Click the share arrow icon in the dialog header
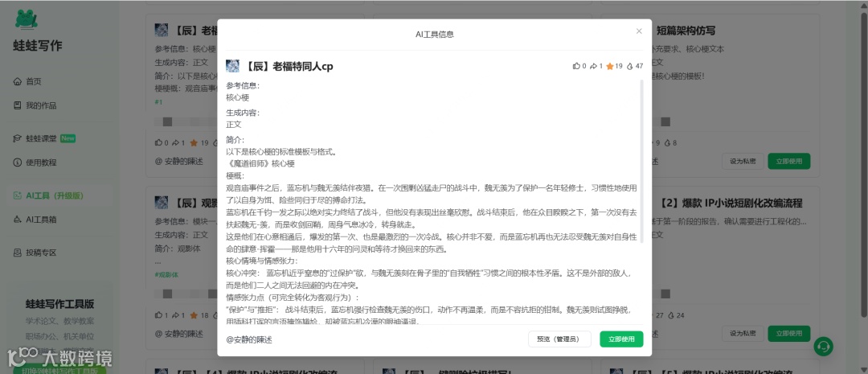This screenshot has width=868, height=374. 593,66
